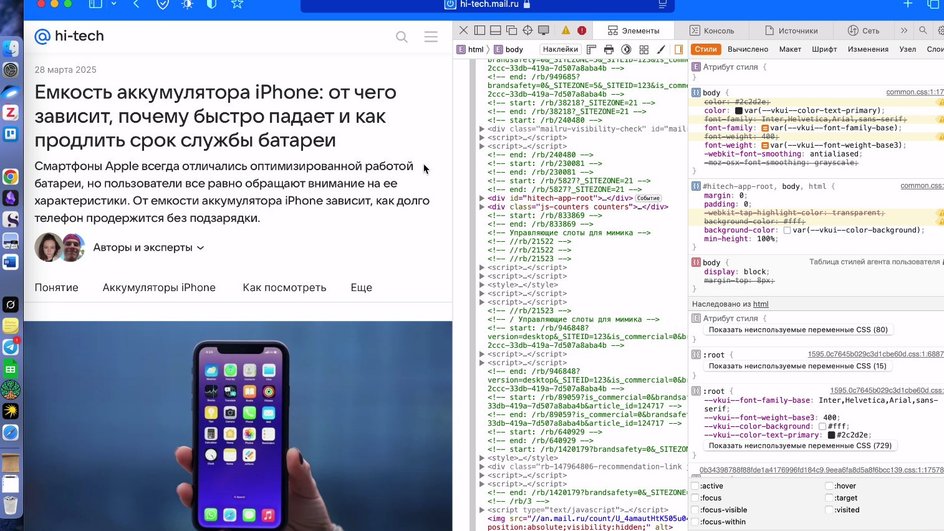Open the Вычислено sidebar tab
Image resolution: width=944 pixels, height=531 pixels.
click(x=748, y=49)
